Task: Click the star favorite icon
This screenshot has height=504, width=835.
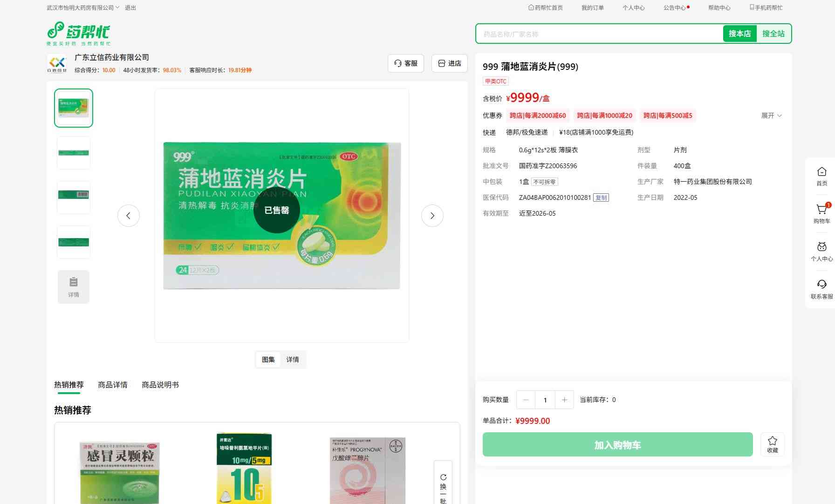Action: click(772, 444)
